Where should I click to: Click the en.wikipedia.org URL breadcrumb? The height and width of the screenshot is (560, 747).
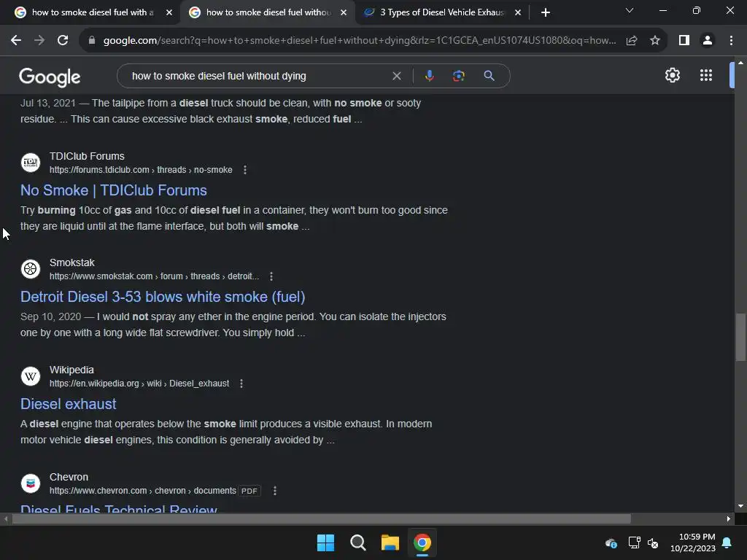click(x=139, y=384)
